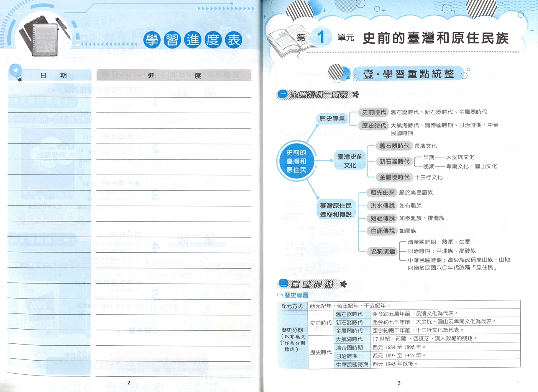Click the text 屬於南島語族
Image resolution: width=538 pixels, height=392 pixels.
point(416,193)
